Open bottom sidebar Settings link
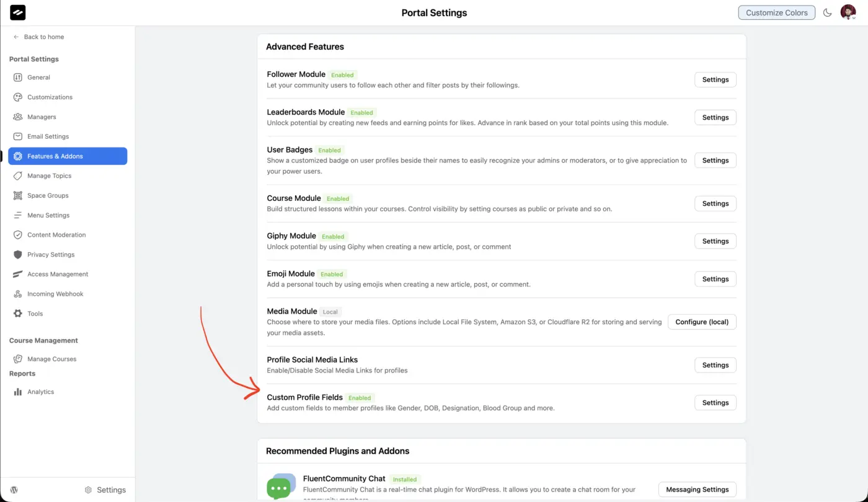The height and width of the screenshot is (502, 868). [x=105, y=490]
